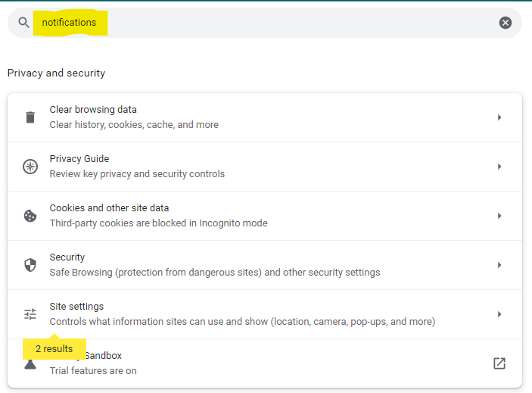The height and width of the screenshot is (393, 532).
Task: Click the Site settings sliders icon
Action: pyautogui.click(x=30, y=314)
